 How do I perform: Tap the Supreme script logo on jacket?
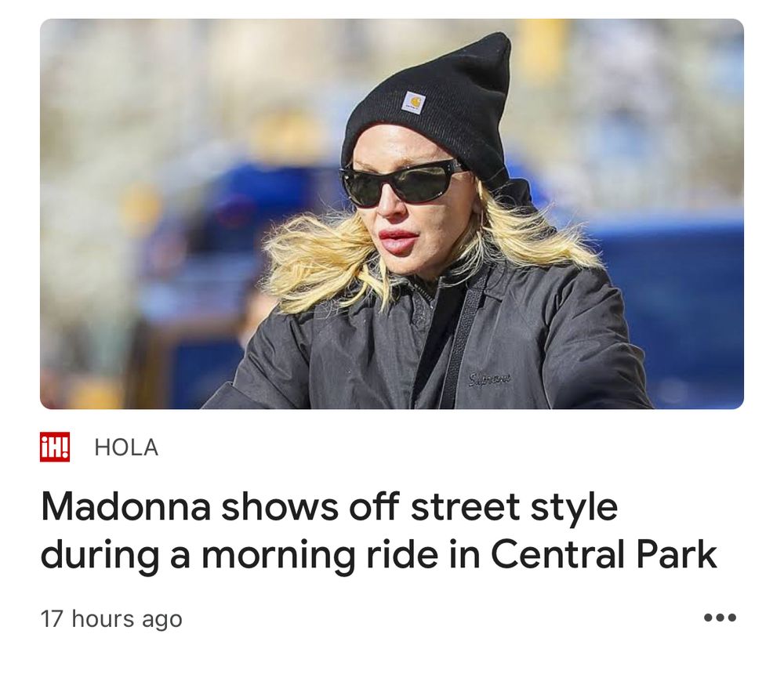click(x=490, y=379)
